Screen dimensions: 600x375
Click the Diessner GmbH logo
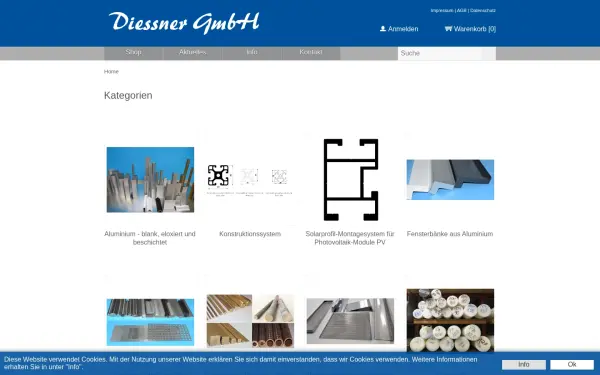[x=184, y=22]
